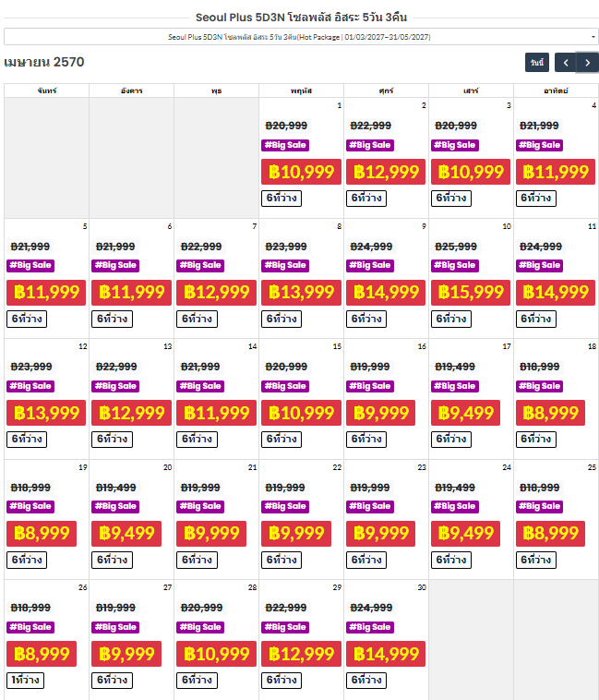Select the ฿8,999 price on April 18
599x700 pixels.
(x=550, y=413)
